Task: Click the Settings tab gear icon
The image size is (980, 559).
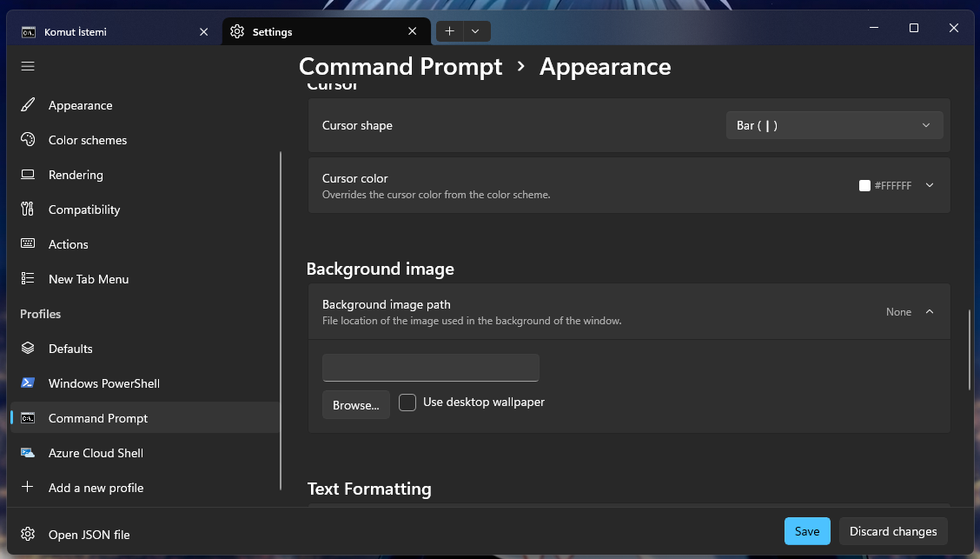Action: [x=237, y=31]
